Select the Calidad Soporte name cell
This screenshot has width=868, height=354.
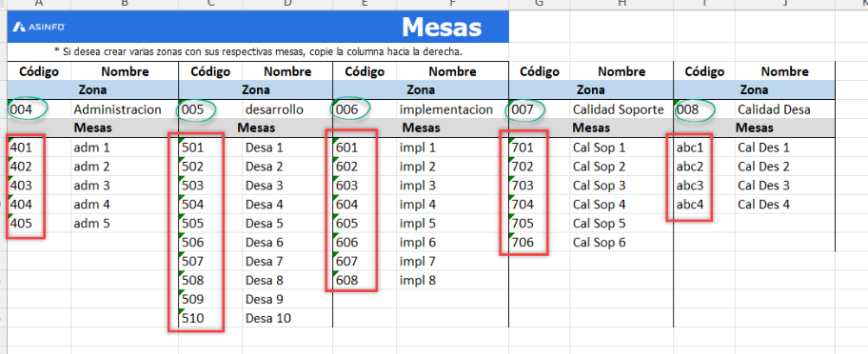tap(621, 109)
